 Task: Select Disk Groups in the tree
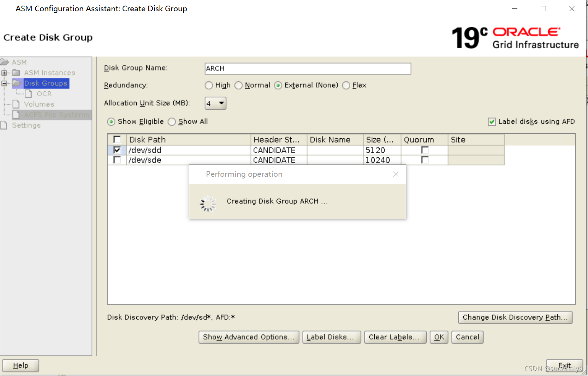(46, 83)
